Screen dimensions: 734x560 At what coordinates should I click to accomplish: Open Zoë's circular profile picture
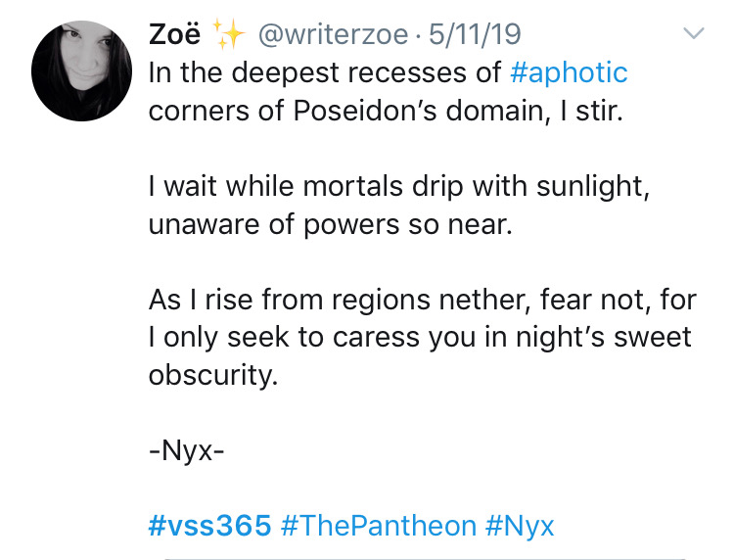coord(81,70)
